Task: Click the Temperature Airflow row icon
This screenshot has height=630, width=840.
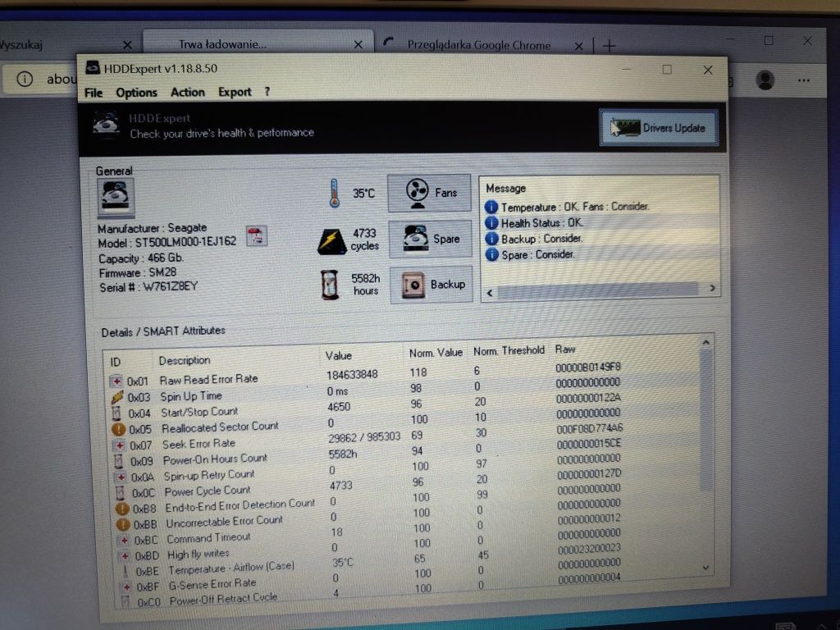Action: coord(126,571)
